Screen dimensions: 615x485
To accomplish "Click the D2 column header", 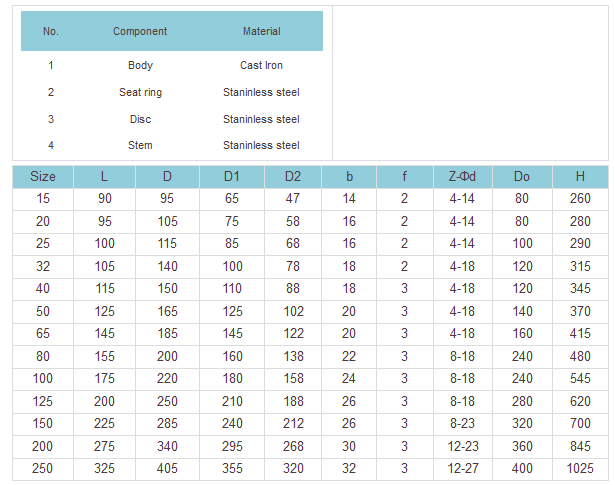I will 293,177.
